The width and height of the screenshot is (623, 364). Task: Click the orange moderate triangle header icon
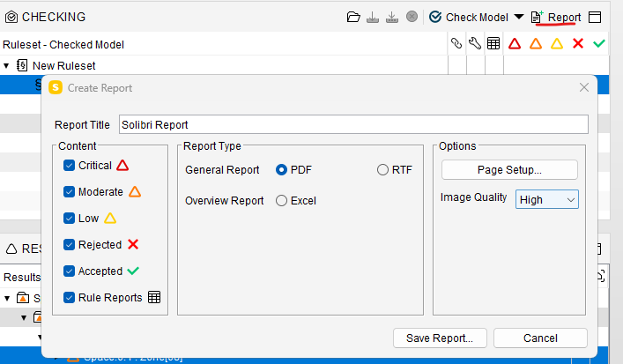click(536, 43)
